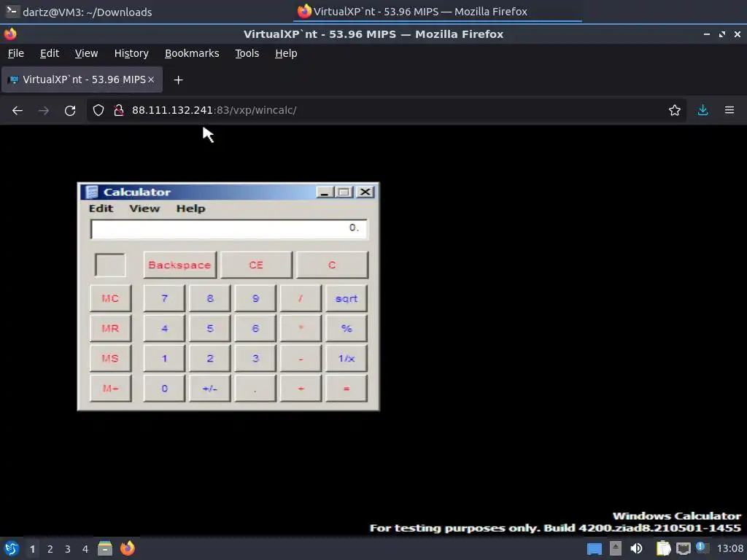
Task: Switch to workspace 2
Action: [50, 549]
